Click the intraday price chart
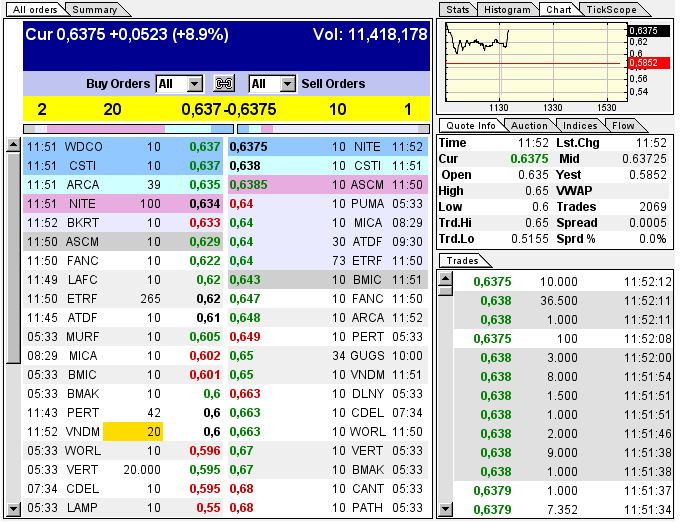The image size is (696, 522). tap(535, 62)
